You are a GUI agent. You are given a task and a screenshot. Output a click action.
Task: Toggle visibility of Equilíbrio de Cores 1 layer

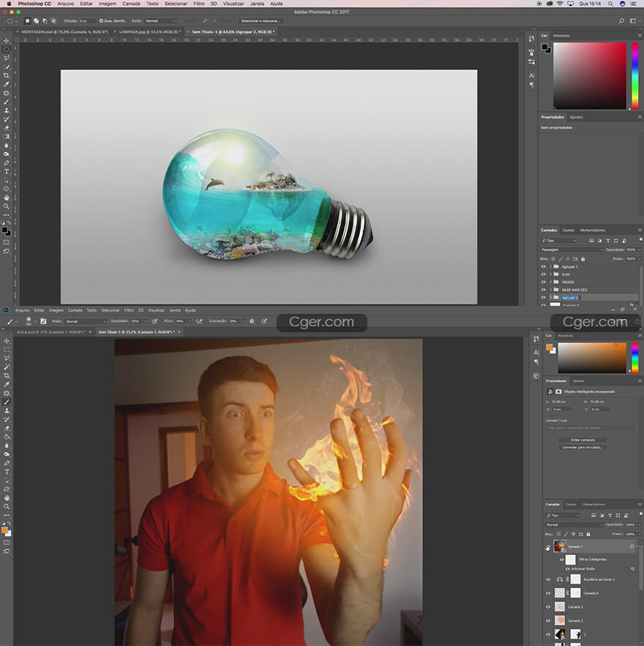click(548, 579)
